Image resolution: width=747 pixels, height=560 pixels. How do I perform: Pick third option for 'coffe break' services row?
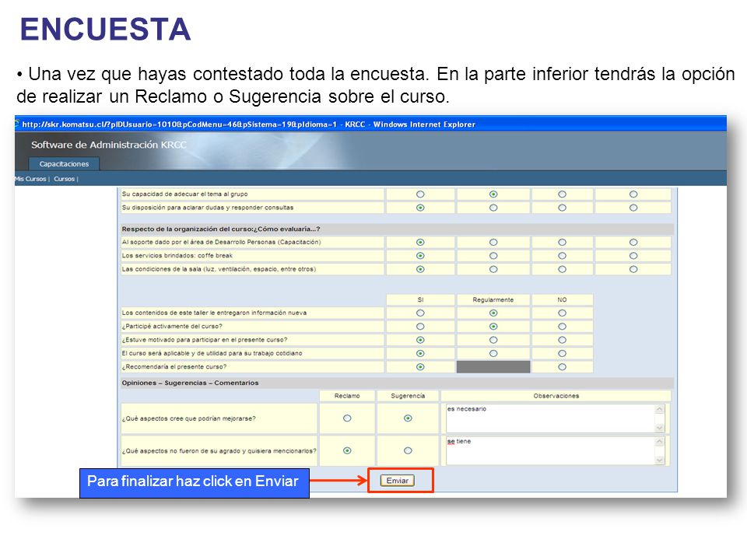[x=562, y=256]
